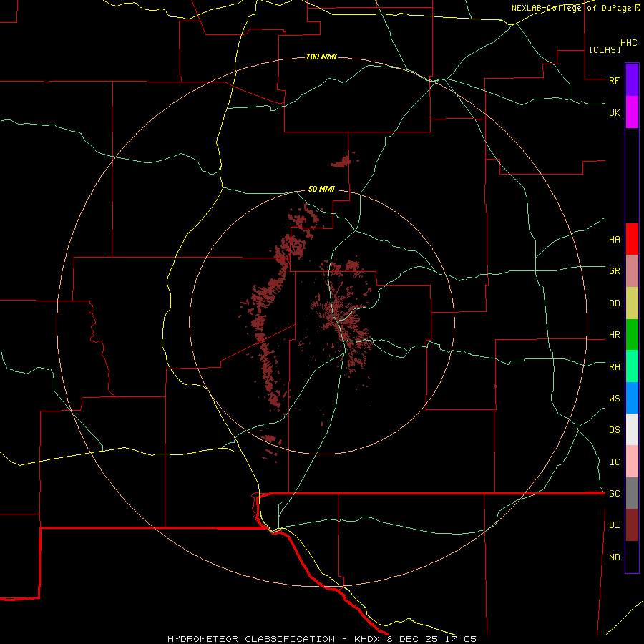The height and width of the screenshot is (644, 644).
Task: Click the BD yellow legend swatch
Action: (x=632, y=303)
